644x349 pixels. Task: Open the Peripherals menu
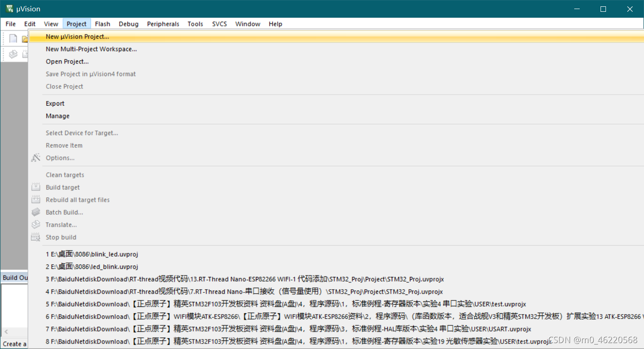(163, 24)
